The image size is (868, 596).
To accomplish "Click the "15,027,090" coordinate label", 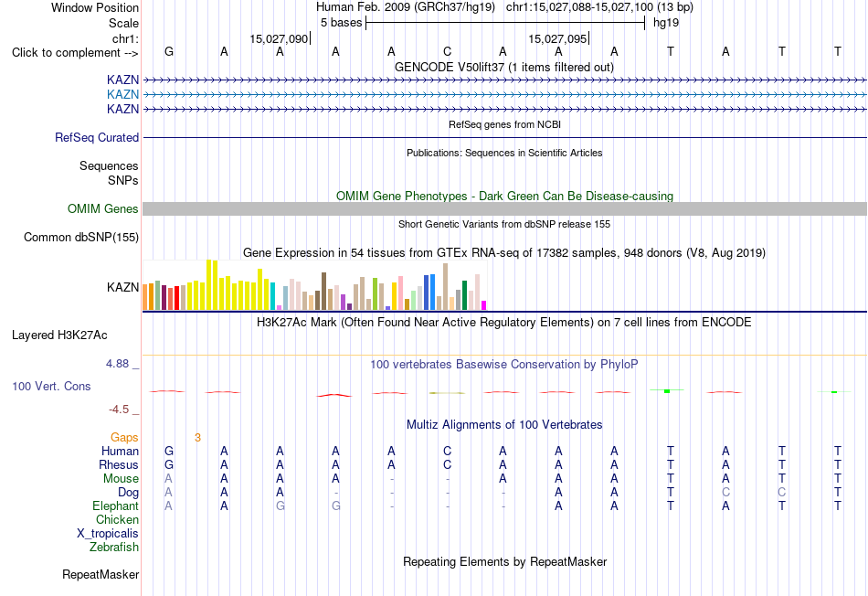I will pos(279,38).
